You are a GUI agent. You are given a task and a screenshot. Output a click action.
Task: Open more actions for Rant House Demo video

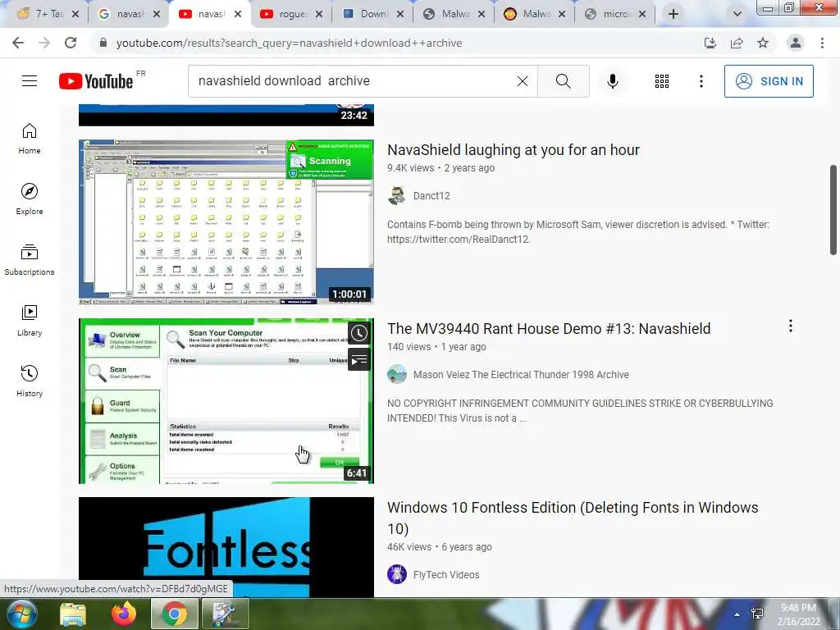pyautogui.click(x=790, y=326)
